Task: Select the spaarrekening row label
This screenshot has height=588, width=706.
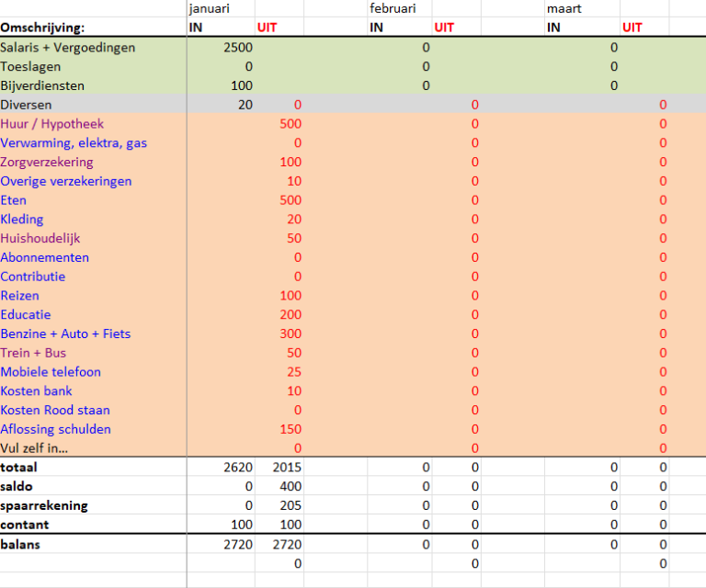Action: pos(44,505)
